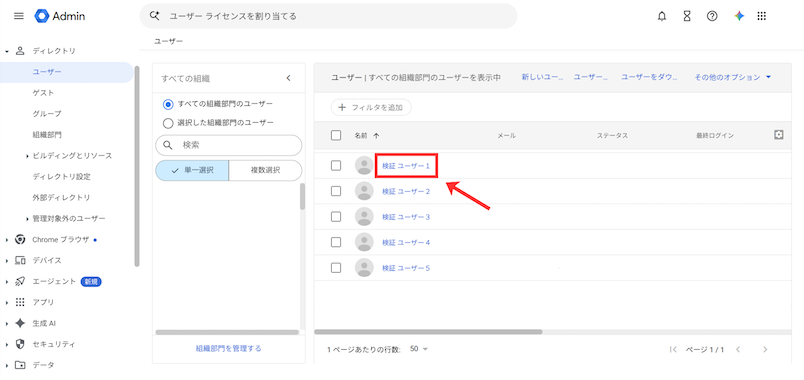Click the Devices icon in sidebar

click(20, 261)
